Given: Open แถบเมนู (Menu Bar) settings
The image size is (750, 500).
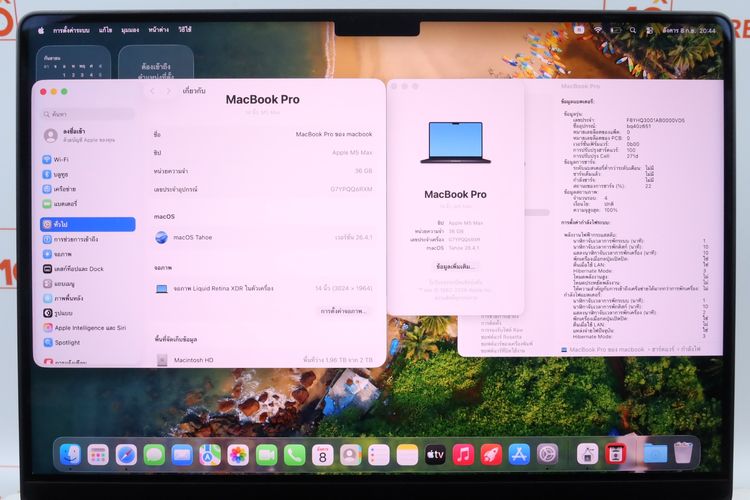Looking at the screenshot, I should tap(88, 284).
